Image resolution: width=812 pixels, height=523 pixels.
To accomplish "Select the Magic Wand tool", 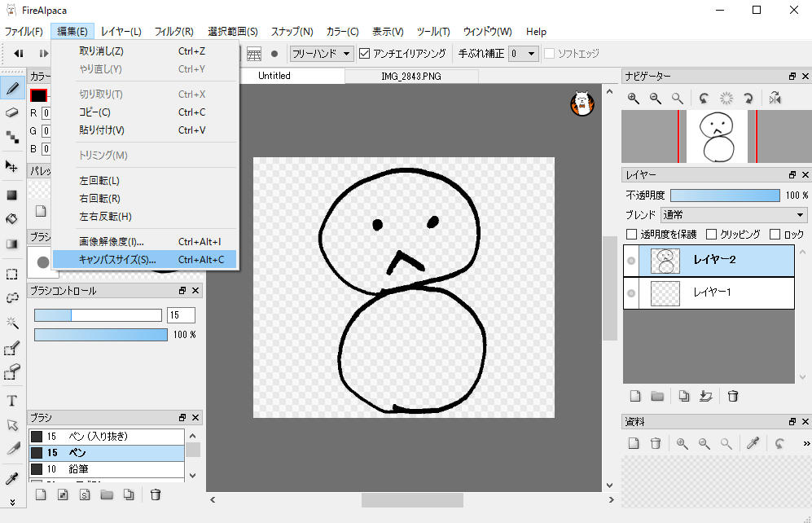I will click(x=12, y=323).
